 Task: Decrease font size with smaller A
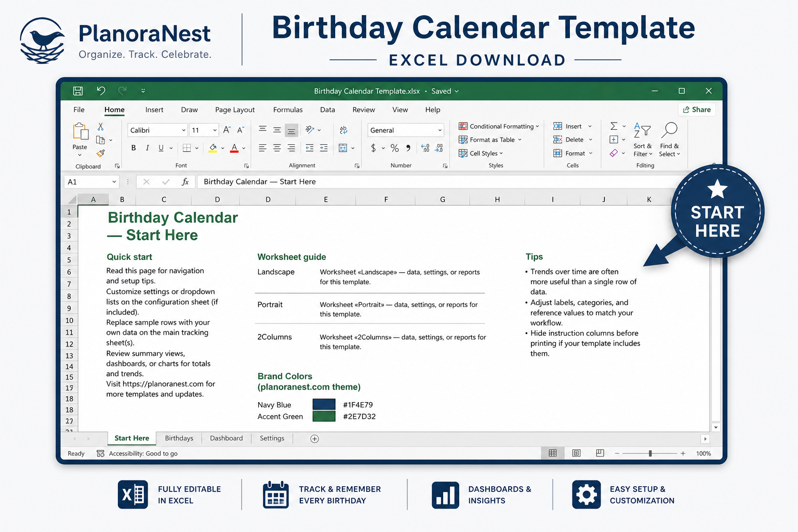point(241,130)
